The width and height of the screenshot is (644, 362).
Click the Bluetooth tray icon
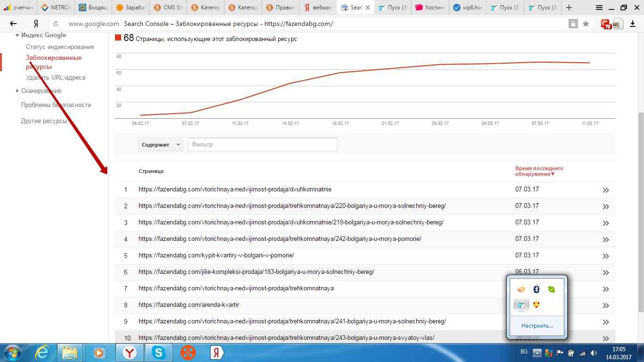point(536,289)
